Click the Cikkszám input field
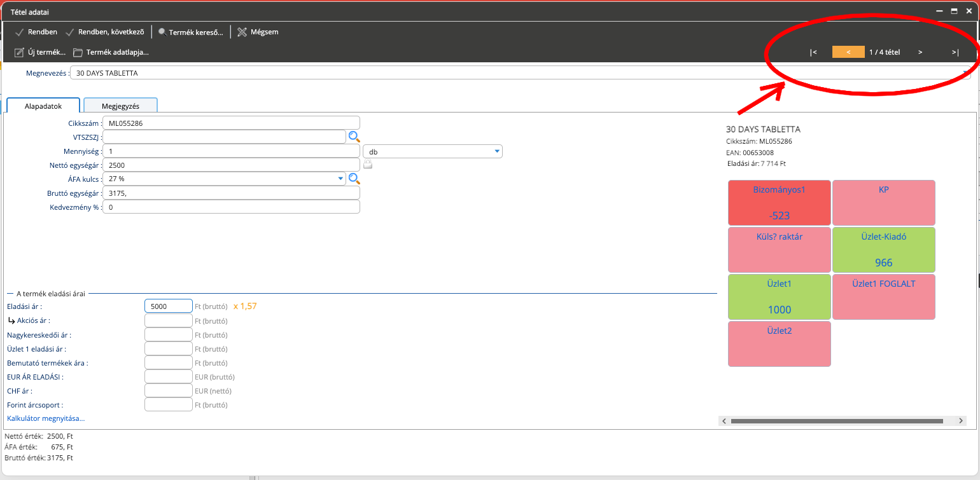The height and width of the screenshot is (480, 980). pos(231,123)
